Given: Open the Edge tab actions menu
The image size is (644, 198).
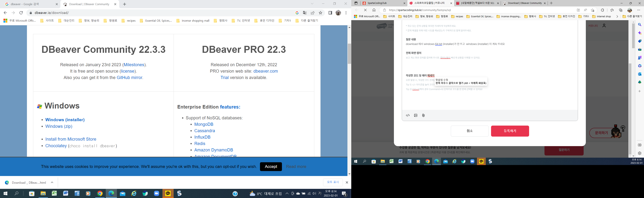Looking at the screenshot, I should (x=356, y=3).
